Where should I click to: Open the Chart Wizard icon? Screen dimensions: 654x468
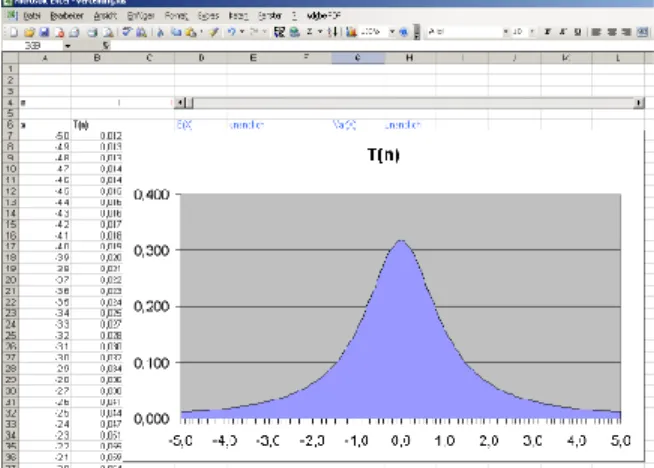coord(351,32)
